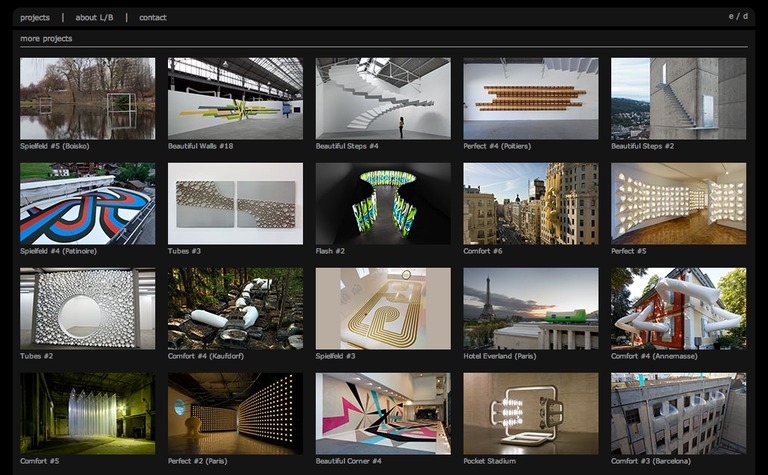Click the 'Beautiful Steps #2' caption text

[x=643, y=146]
